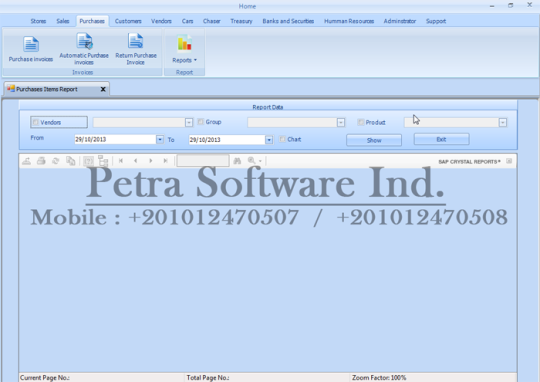Viewport: 540px width, 382px height.
Task: Toggle the group tree icon
Action: click(103, 161)
